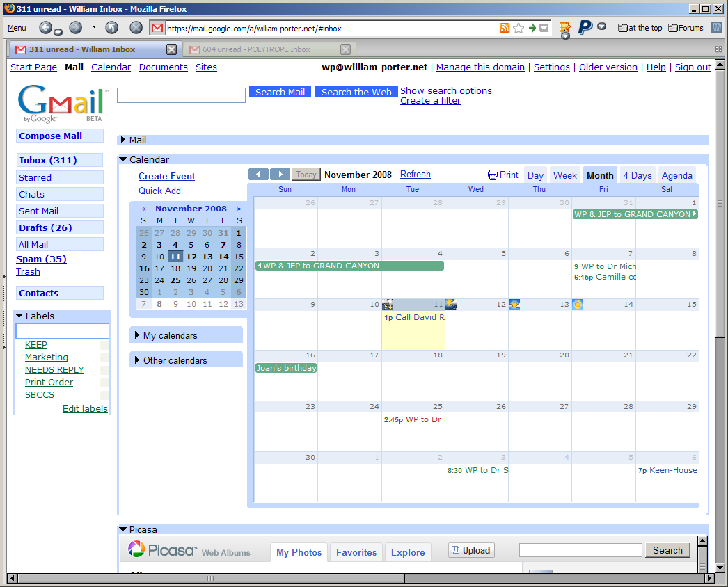The image size is (728, 587).
Task: Click the Search the Web button
Action: coord(356,92)
